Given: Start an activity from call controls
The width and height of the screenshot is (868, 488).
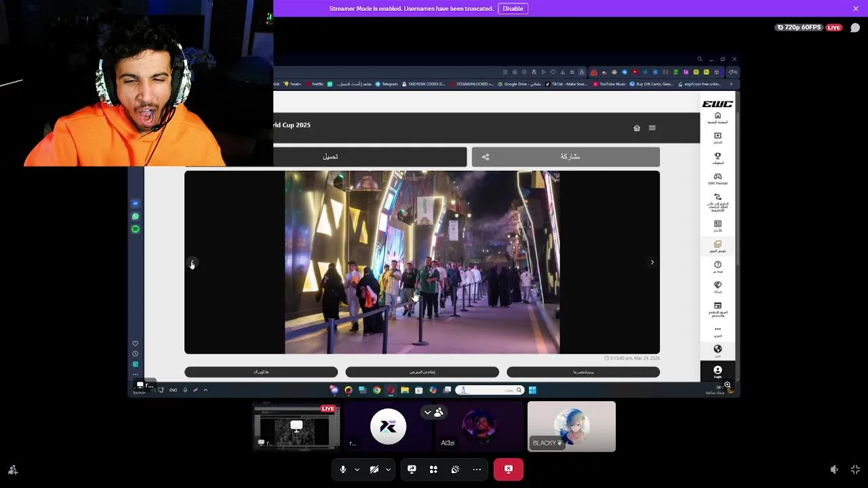Looking at the screenshot, I should [433, 469].
